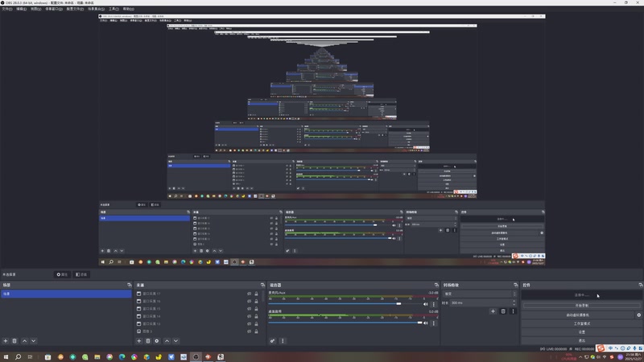Screen dimensions: 644x362
Task: Open the 麦克风/Aux three-dot options menu
Action: click(x=433, y=304)
